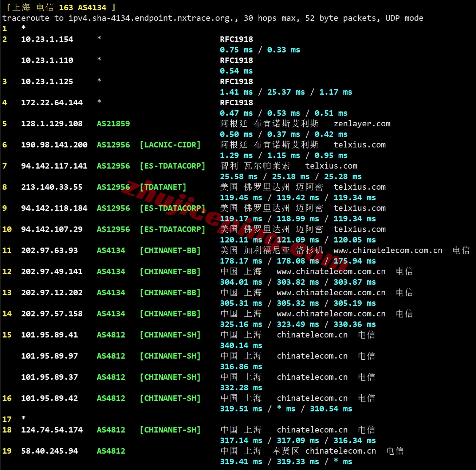
Task: Click IP address 172.22.64.144
Action: tap(52, 103)
